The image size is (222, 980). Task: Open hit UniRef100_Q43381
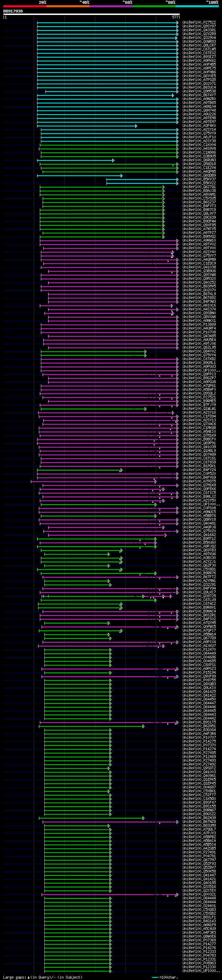tap(199, 30)
